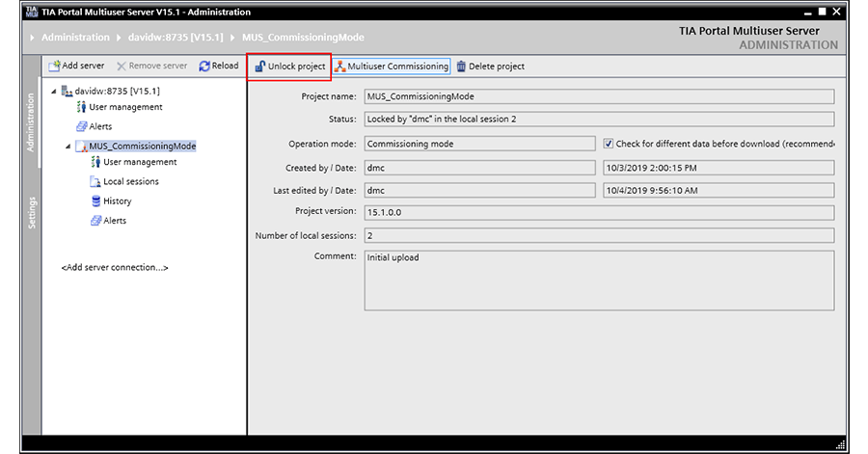Click the arrow before Administration breadcrumb
Viewport: 868px width, 454px height.
pyautogui.click(x=32, y=38)
